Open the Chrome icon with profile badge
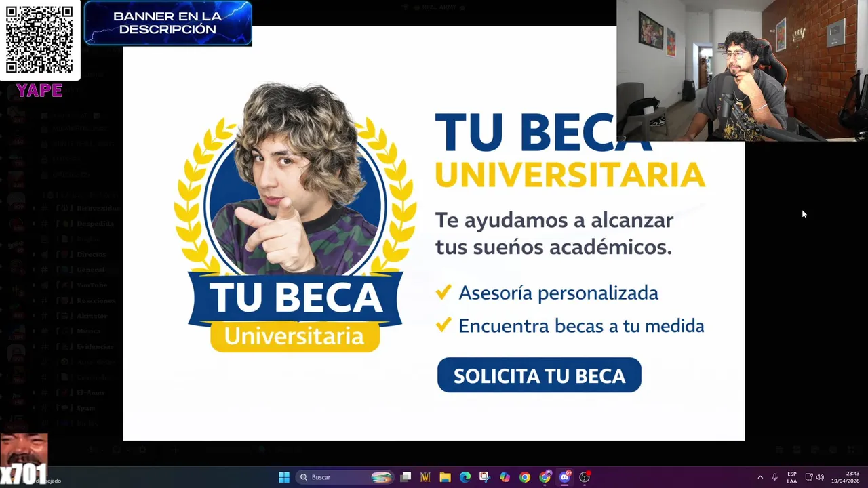Viewport: 868px width, 488px height. pyautogui.click(x=545, y=477)
